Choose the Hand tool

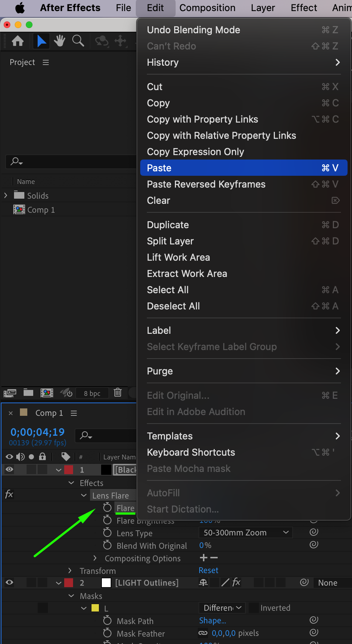click(59, 41)
